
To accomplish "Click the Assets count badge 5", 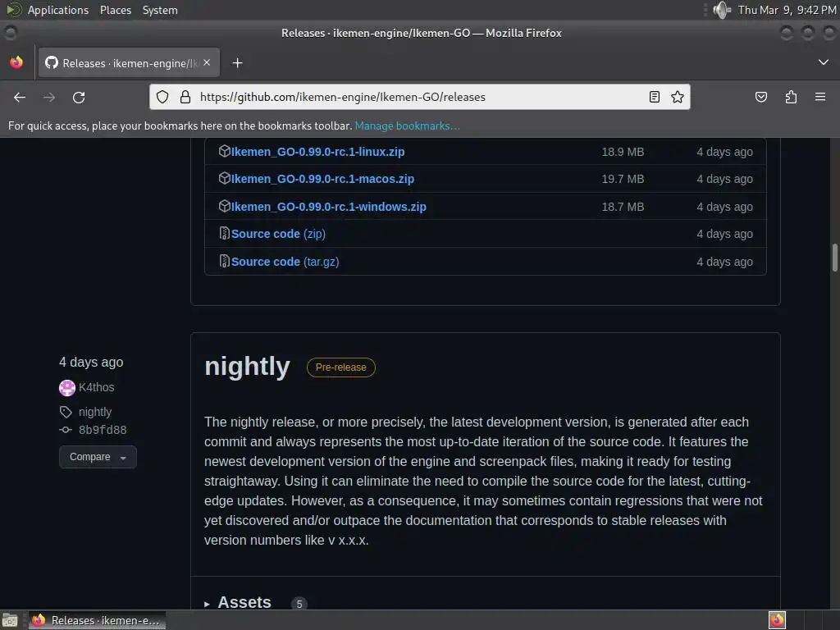I will click(299, 604).
